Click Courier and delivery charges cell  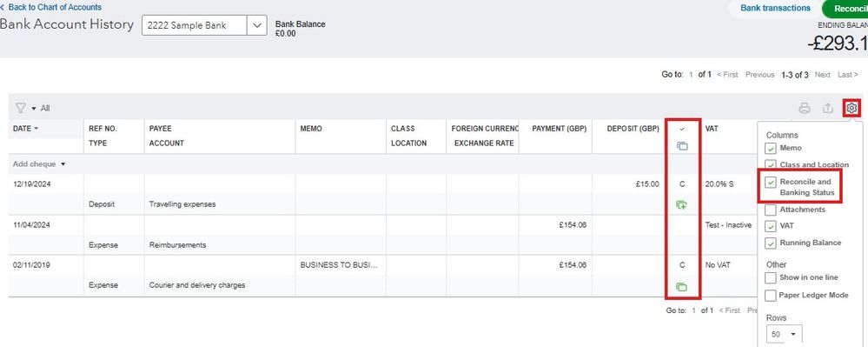coord(197,285)
